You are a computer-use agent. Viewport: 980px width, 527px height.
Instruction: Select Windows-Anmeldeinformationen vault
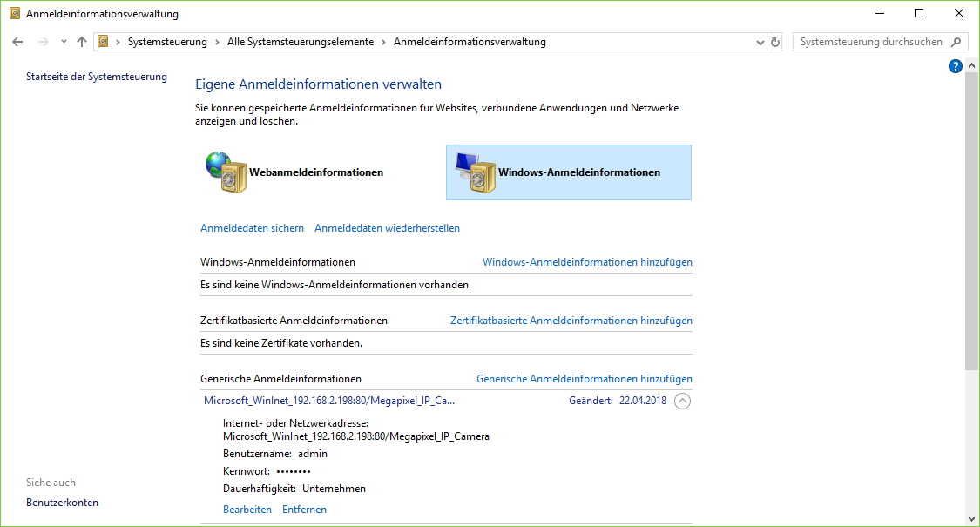tap(569, 172)
